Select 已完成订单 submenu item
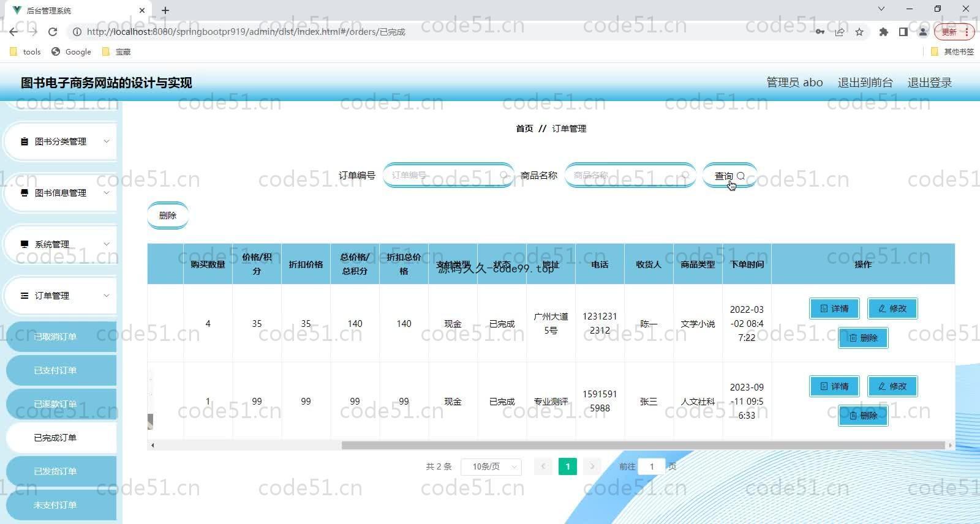 coord(61,438)
